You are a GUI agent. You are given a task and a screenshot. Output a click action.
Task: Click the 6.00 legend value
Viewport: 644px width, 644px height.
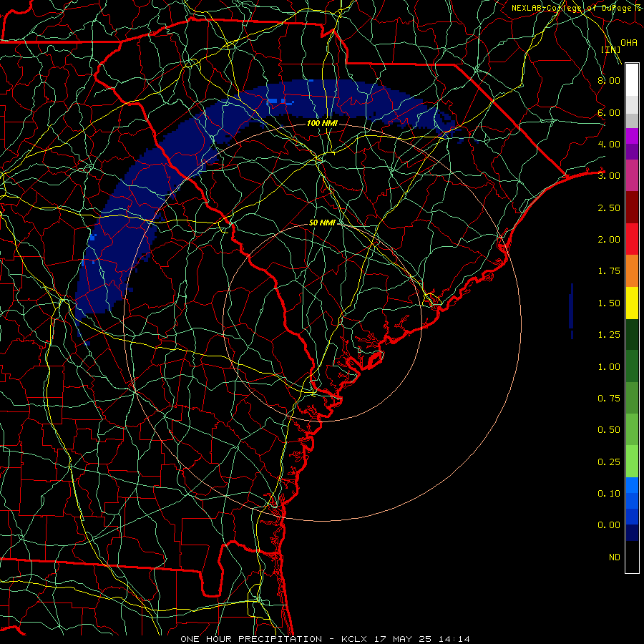click(609, 112)
